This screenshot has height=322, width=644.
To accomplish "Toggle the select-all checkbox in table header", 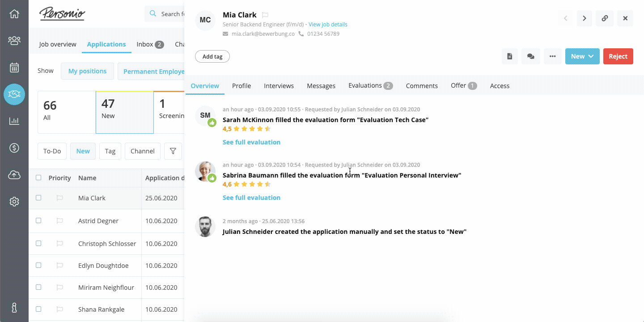I will (38, 178).
